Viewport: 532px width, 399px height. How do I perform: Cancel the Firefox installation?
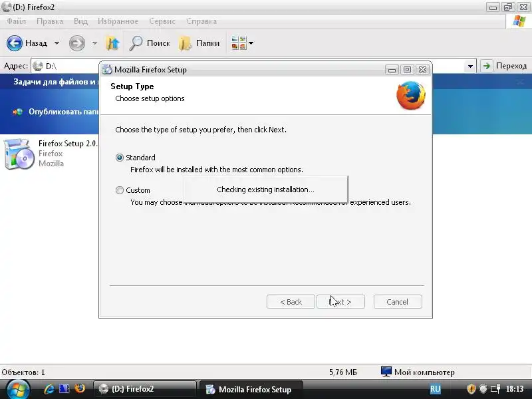click(398, 302)
